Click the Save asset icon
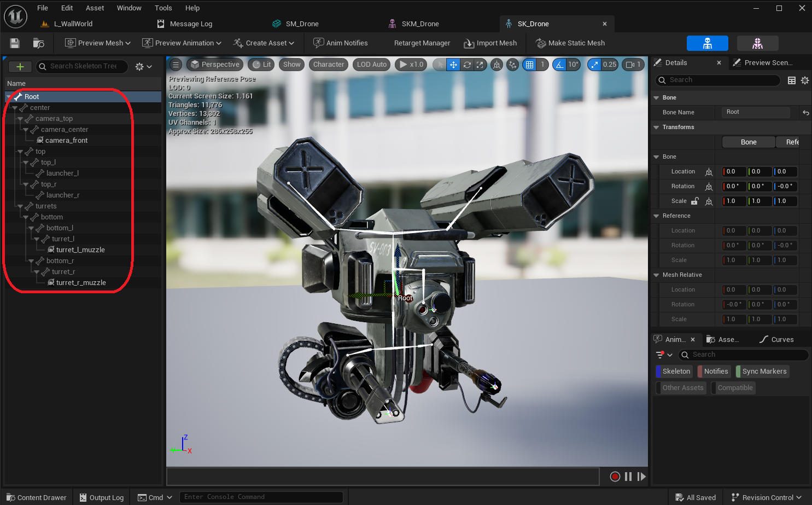This screenshot has height=505, width=812. click(15, 43)
